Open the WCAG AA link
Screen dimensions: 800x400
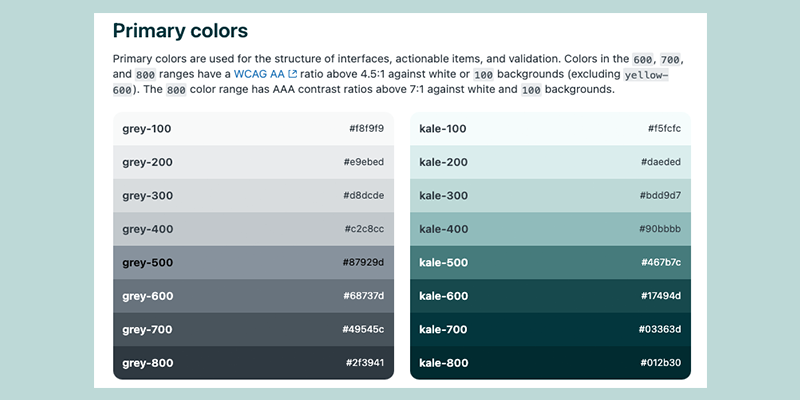point(259,74)
